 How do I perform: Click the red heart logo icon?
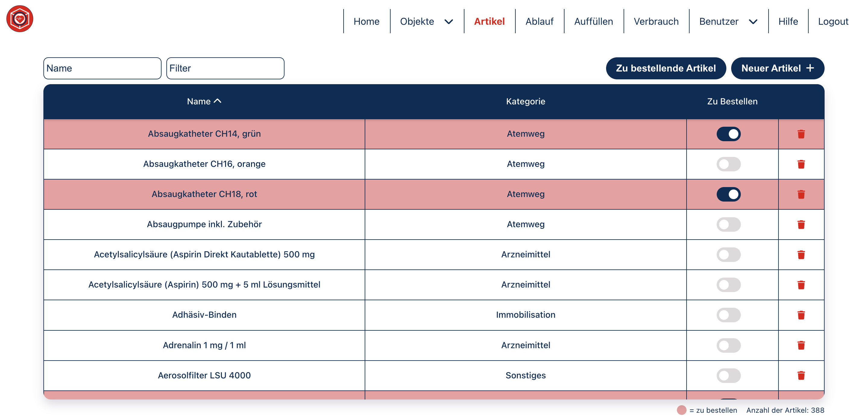pyautogui.click(x=20, y=19)
